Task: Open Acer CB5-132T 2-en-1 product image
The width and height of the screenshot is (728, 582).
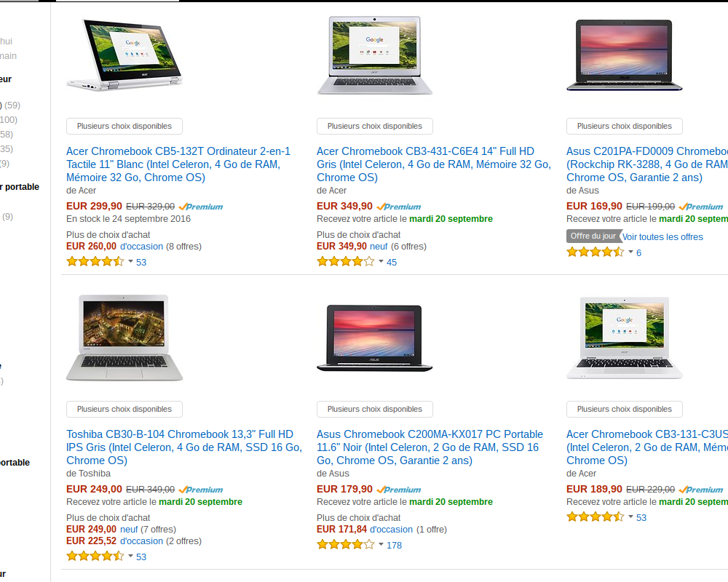Action: [x=124, y=55]
